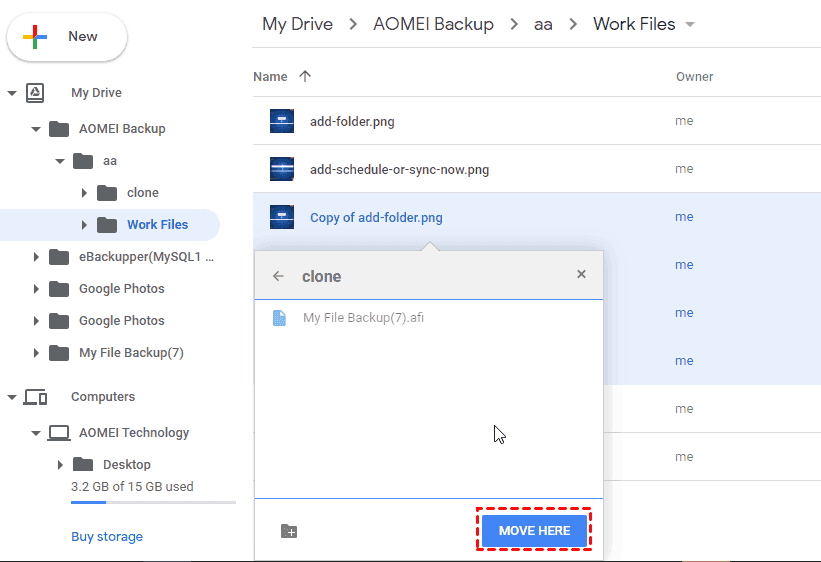Click the New button with plus icon

tap(67, 37)
